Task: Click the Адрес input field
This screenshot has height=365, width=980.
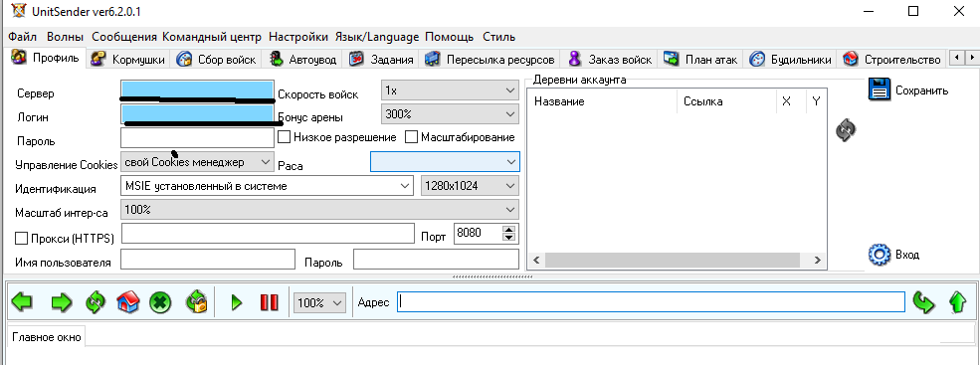Action: [x=651, y=302]
